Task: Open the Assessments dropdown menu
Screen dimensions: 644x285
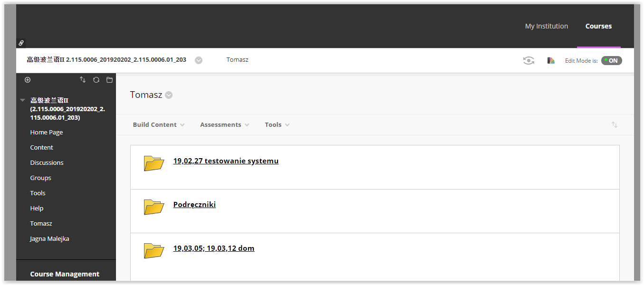Action: pos(224,125)
